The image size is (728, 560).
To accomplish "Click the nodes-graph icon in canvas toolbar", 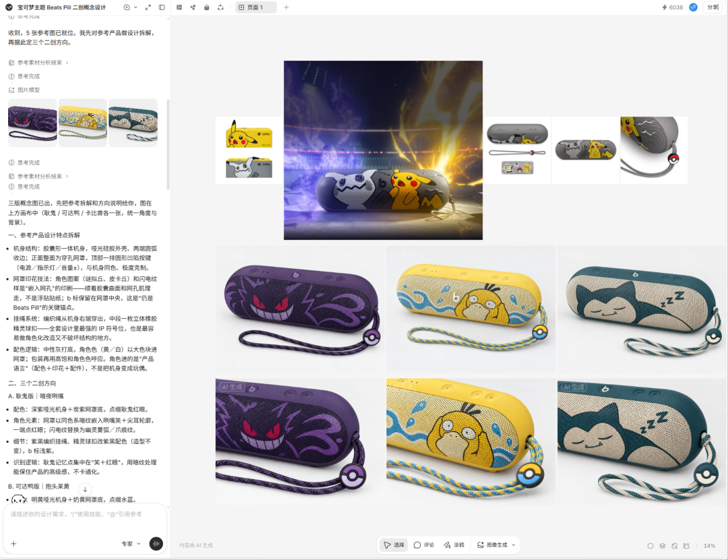I will point(193,7).
